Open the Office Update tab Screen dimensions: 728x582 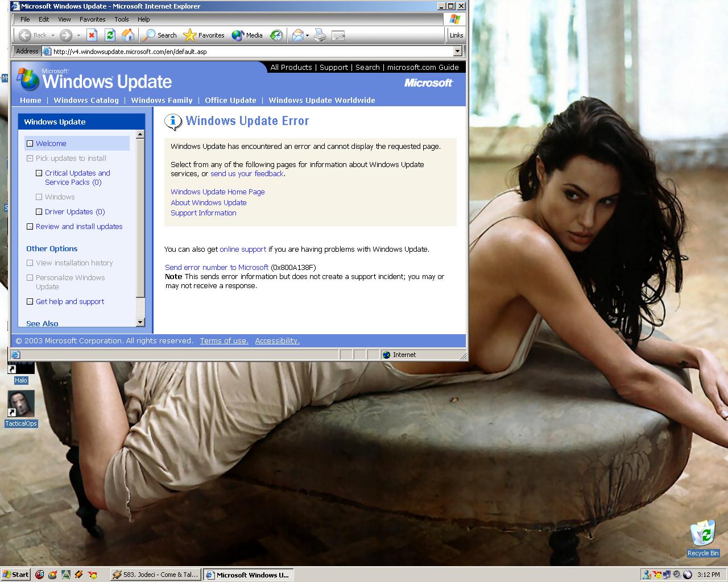pos(230,100)
